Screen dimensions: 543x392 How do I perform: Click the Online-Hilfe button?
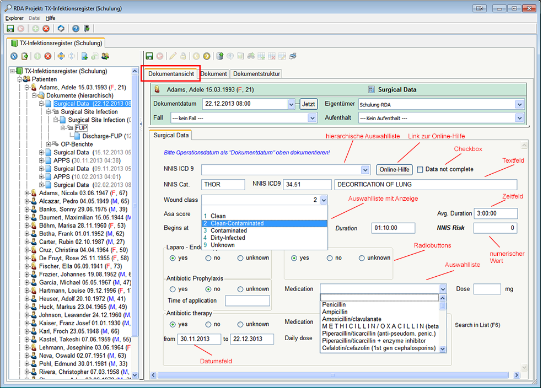pos(394,170)
